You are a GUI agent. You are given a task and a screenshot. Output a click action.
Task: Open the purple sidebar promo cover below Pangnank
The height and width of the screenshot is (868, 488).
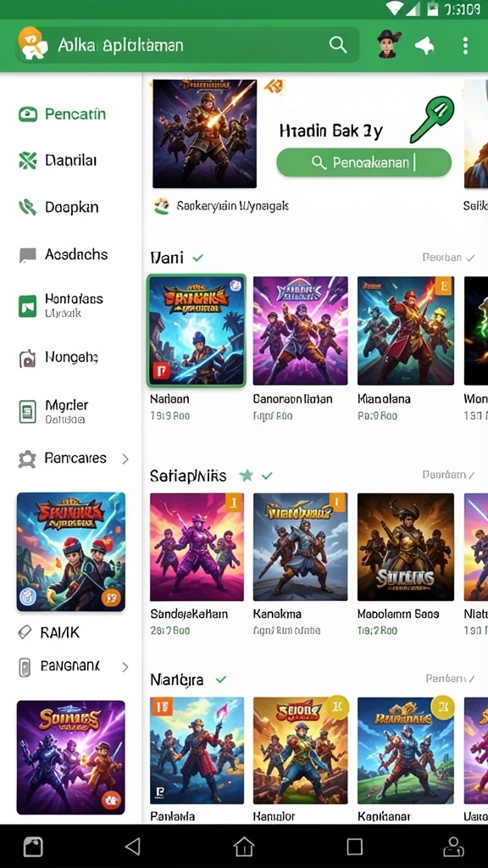(71, 757)
